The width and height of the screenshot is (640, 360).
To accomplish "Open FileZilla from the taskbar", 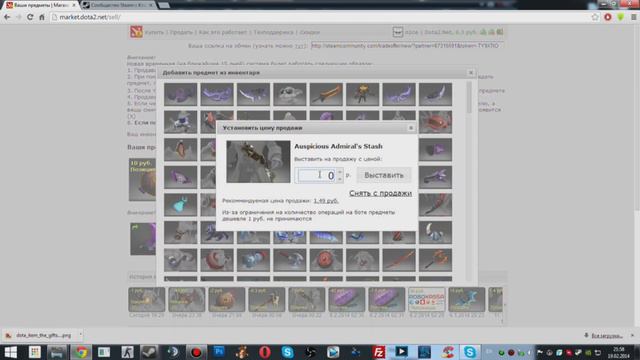I will pos(378,352).
